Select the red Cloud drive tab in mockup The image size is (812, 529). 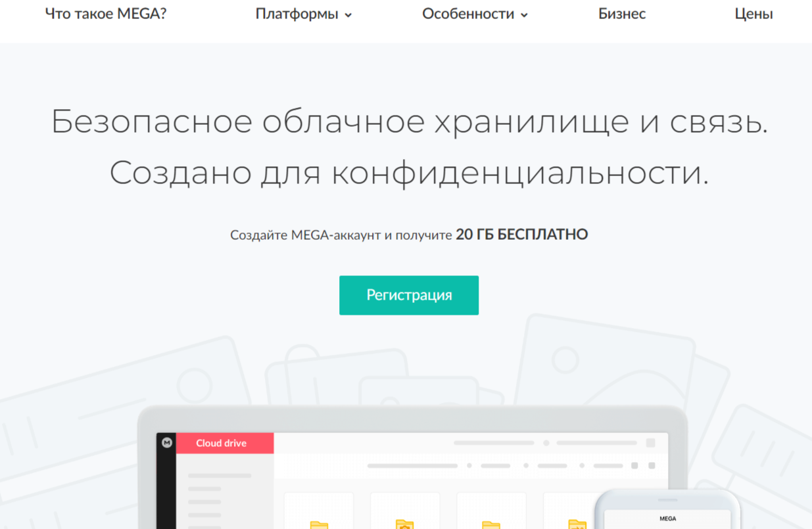pyautogui.click(x=225, y=443)
